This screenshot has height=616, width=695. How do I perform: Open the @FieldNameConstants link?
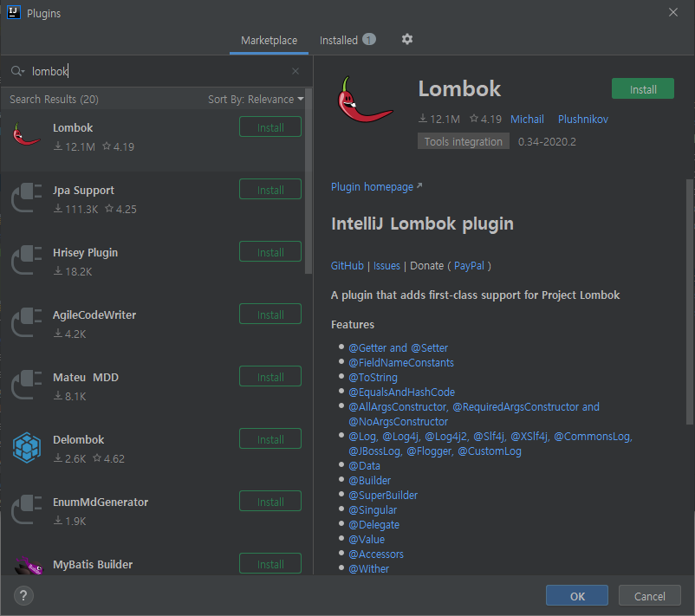[401, 362]
